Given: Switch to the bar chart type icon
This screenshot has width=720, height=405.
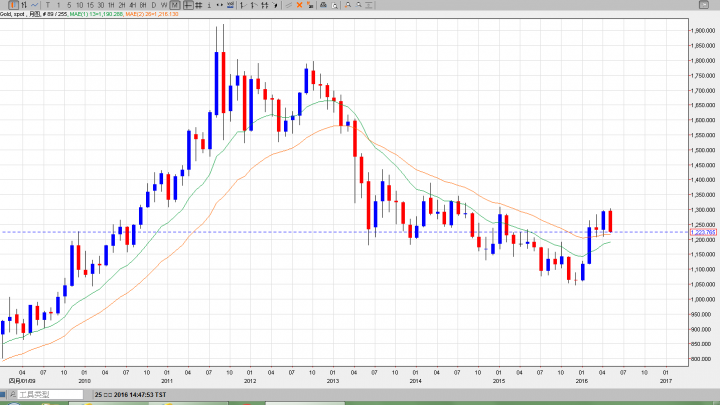Looking at the screenshot, I should pos(25,5).
